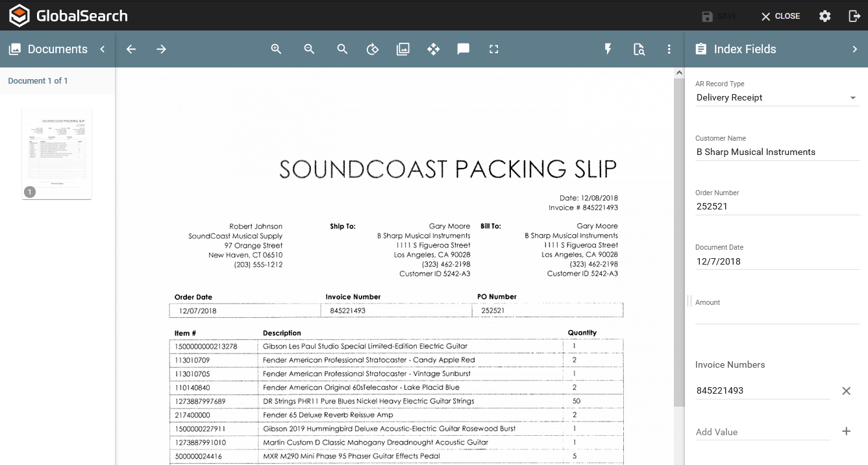Open the settings gear
Image resolution: width=868 pixels, height=465 pixels.
click(x=825, y=16)
